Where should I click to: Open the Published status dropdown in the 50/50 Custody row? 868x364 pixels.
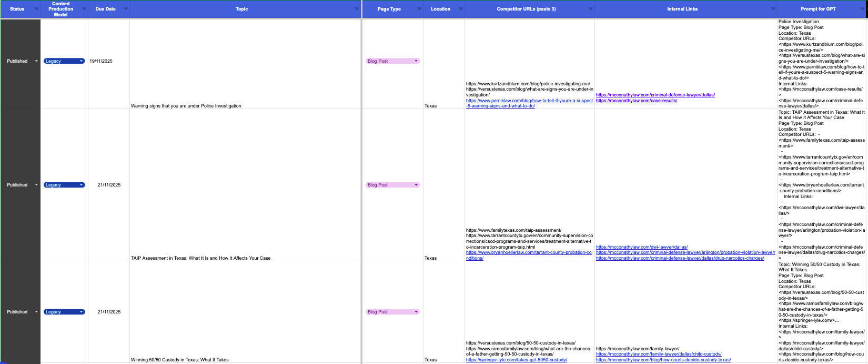[x=36, y=312]
